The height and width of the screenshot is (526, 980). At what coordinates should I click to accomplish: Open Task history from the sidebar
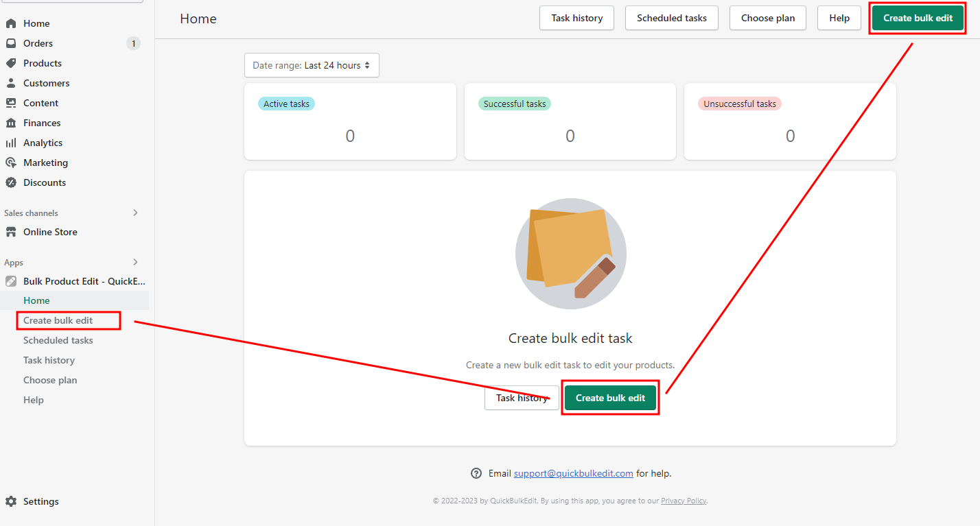coord(49,360)
